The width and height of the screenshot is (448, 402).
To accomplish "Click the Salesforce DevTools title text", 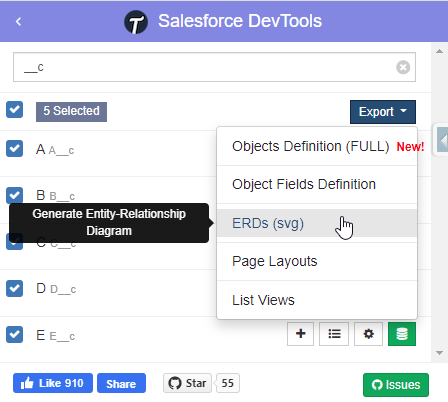I will 240,21.
